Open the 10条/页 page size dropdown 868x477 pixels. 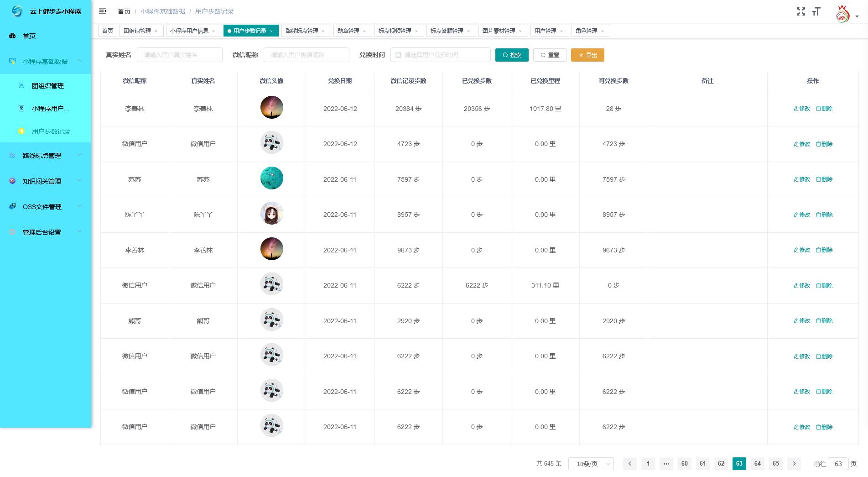tap(591, 463)
